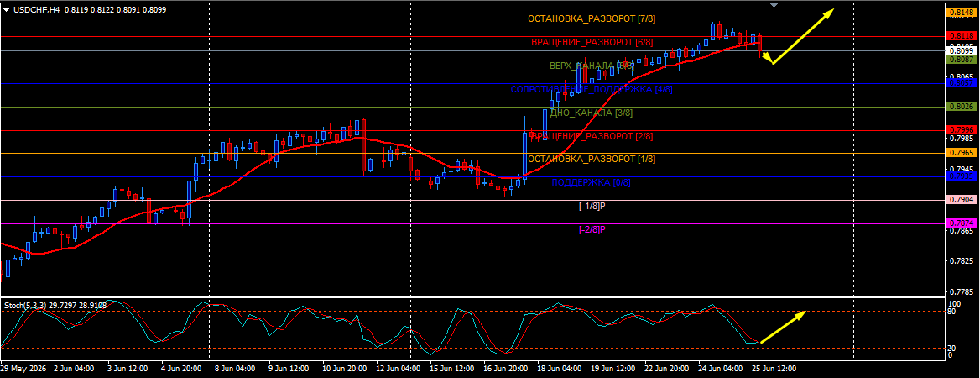980x378 pixels.
Task: Click the red 0.8118 price tag
Action: point(962,36)
